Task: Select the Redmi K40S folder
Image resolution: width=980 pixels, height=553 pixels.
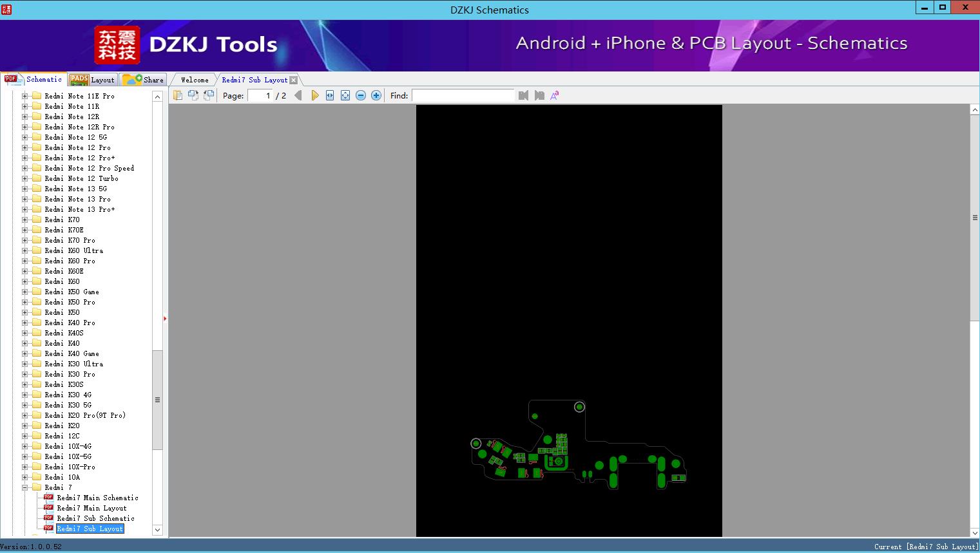Action: tap(64, 333)
